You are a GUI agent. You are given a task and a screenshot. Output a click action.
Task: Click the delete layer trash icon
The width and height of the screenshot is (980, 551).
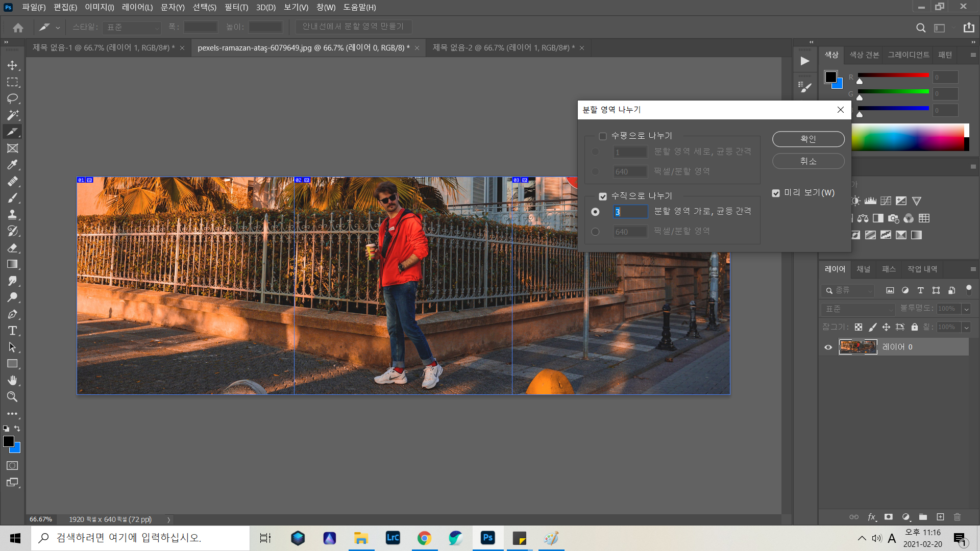tap(957, 517)
